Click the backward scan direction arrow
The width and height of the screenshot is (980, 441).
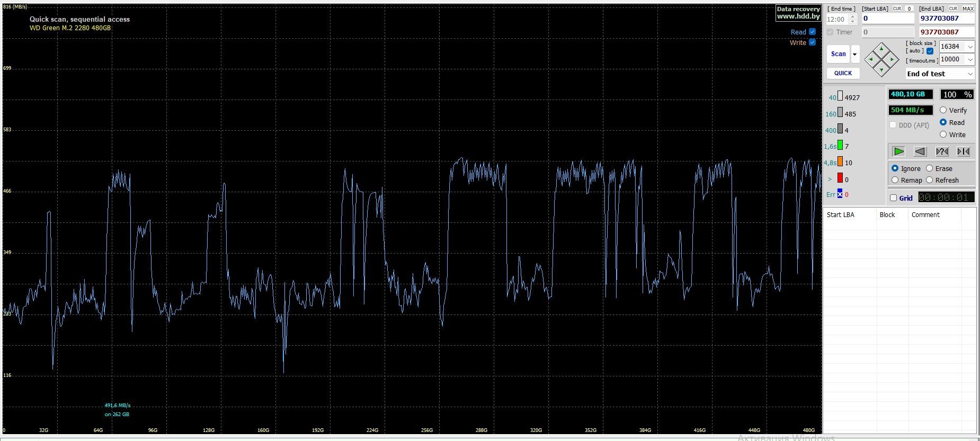coord(920,151)
